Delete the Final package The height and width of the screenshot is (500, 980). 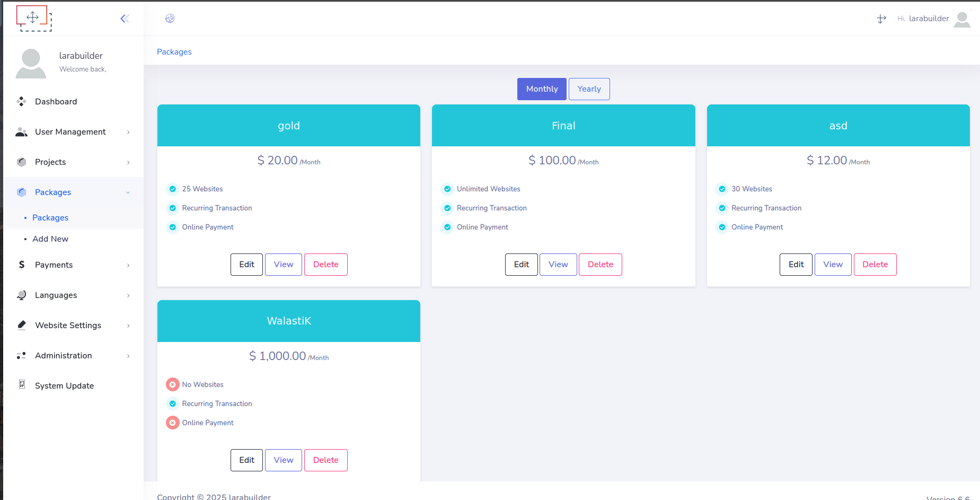click(x=601, y=265)
